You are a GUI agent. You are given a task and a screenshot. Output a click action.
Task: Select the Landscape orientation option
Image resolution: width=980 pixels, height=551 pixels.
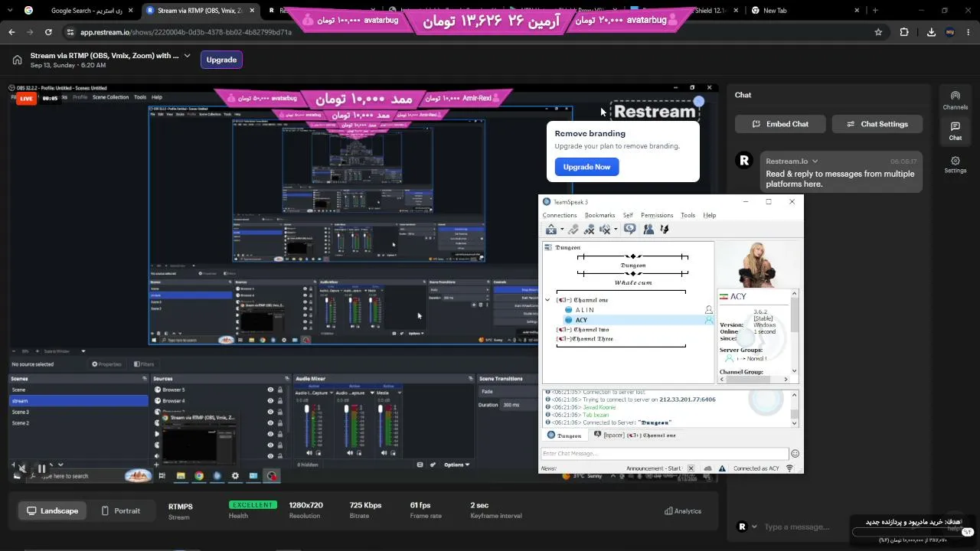(x=52, y=510)
